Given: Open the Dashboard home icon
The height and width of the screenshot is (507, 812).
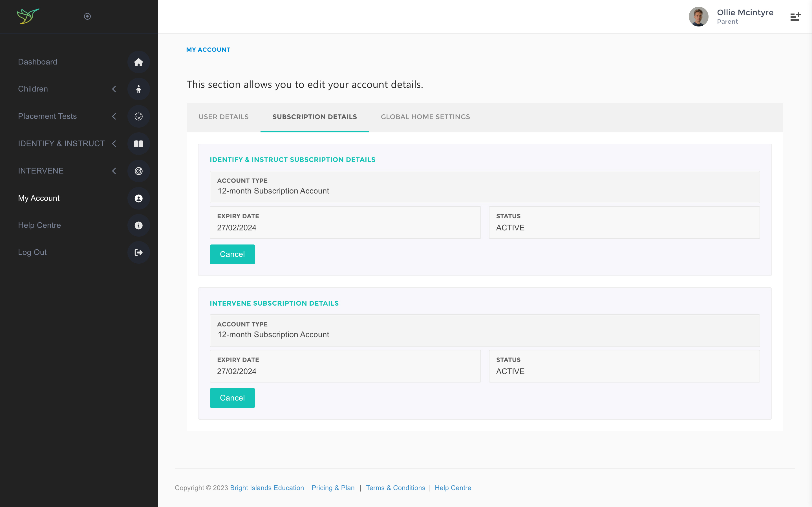Looking at the screenshot, I should click(x=139, y=62).
